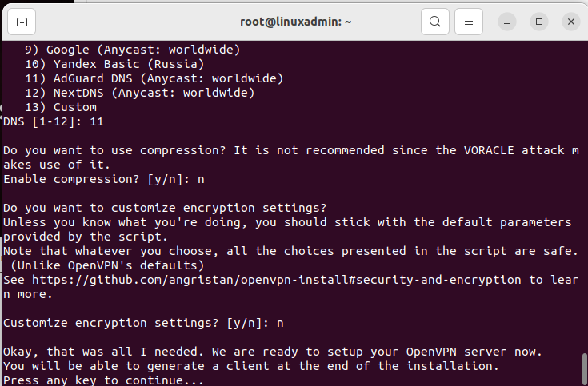588x386 pixels.
Task: Select the '13) Custom' DNS option text
Action: [x=61, y=107]
